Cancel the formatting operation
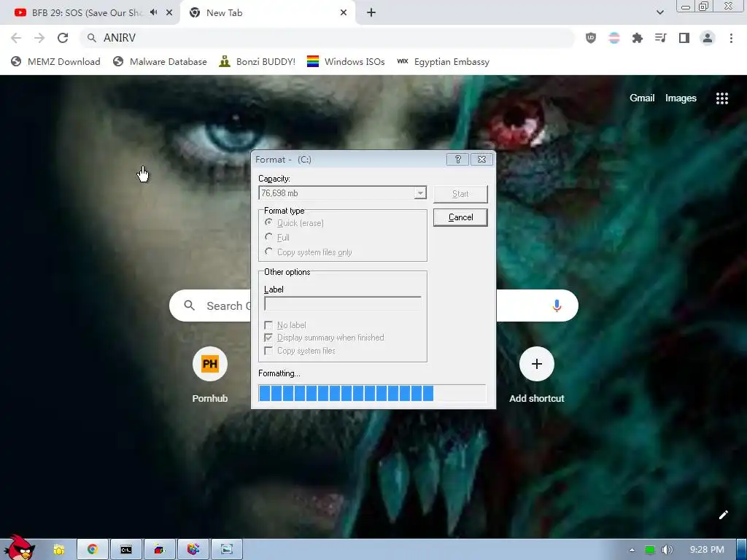The height and width of the screenshot is (560, 747). point(460,217)
